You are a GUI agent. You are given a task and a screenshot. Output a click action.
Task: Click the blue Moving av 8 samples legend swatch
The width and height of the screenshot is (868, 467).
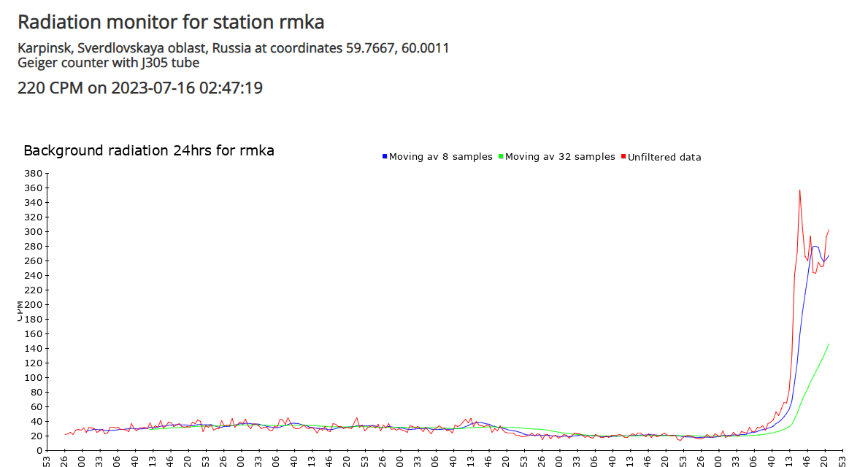(x=385, y=157)
